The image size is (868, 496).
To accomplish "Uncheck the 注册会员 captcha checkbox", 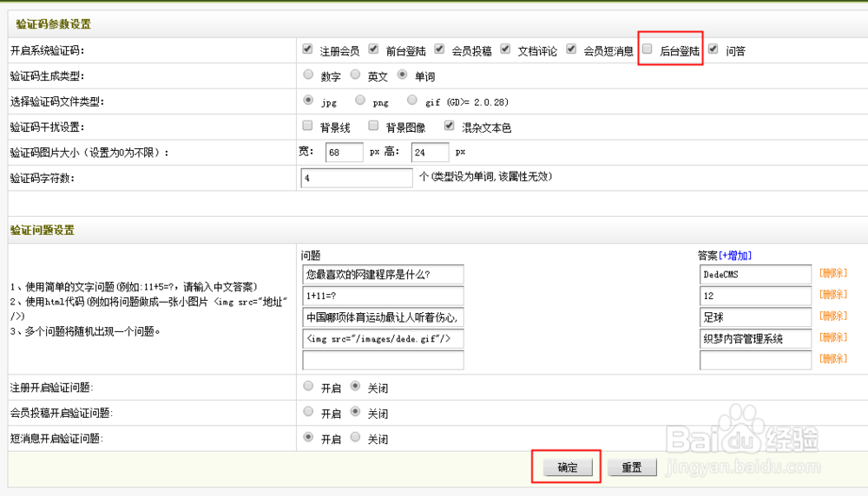I will click(x=308, y=49).
